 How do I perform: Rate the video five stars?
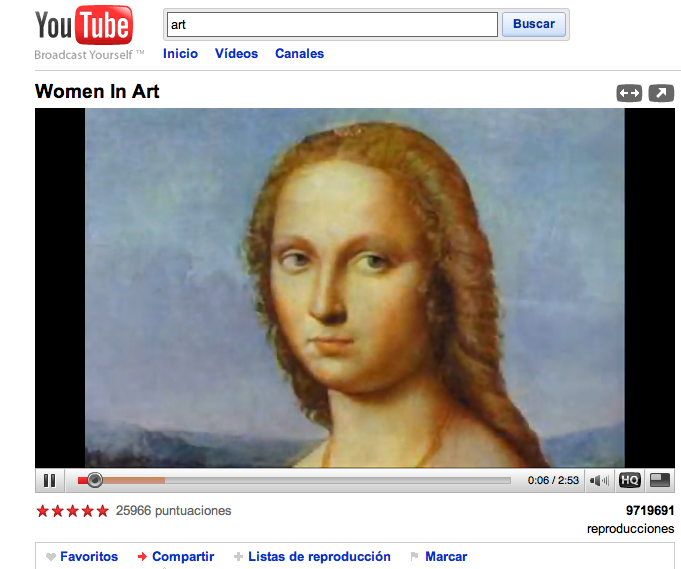(x=102, y=511)
